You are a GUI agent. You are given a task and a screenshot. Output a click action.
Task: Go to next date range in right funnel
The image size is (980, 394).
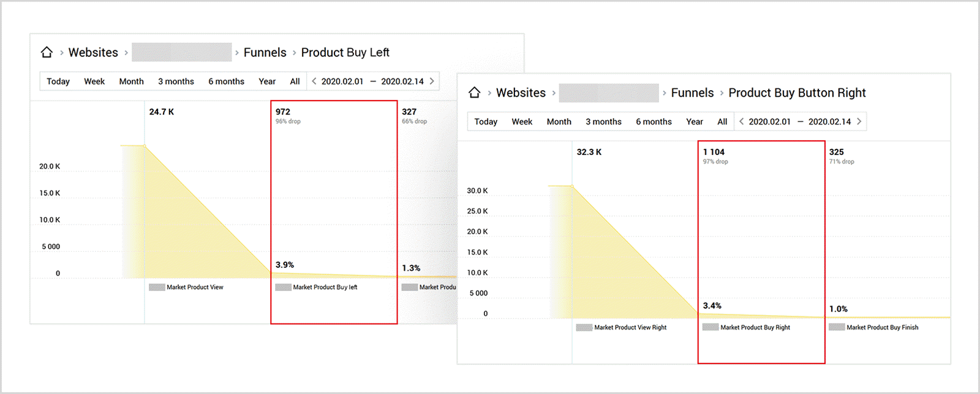[859, 121]
